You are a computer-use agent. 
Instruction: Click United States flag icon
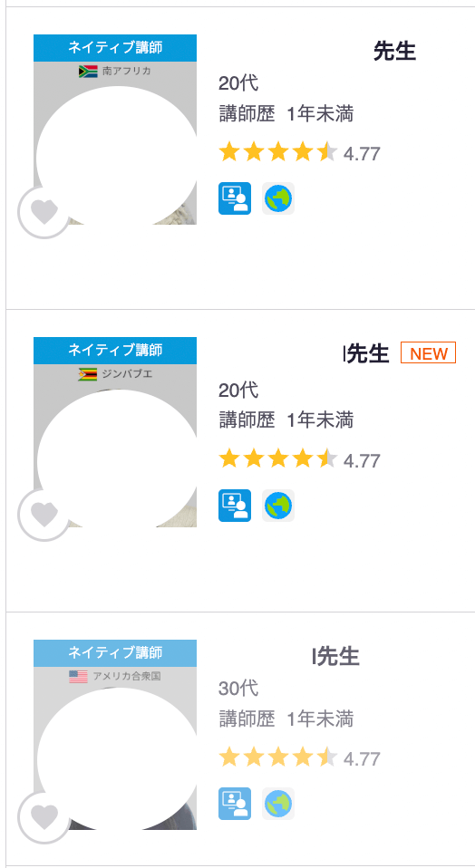[x=79, y=677]
